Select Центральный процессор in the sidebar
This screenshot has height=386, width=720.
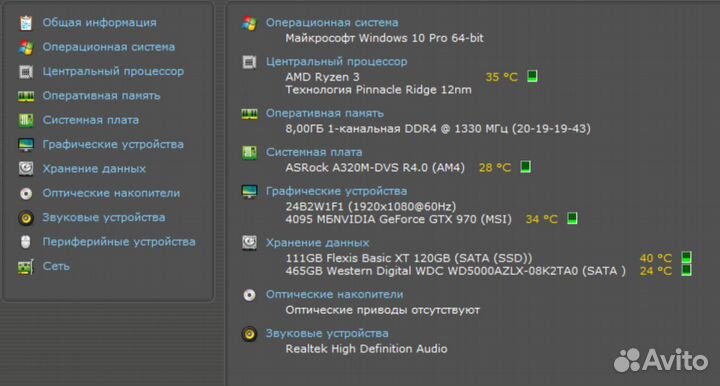[113, 72]
